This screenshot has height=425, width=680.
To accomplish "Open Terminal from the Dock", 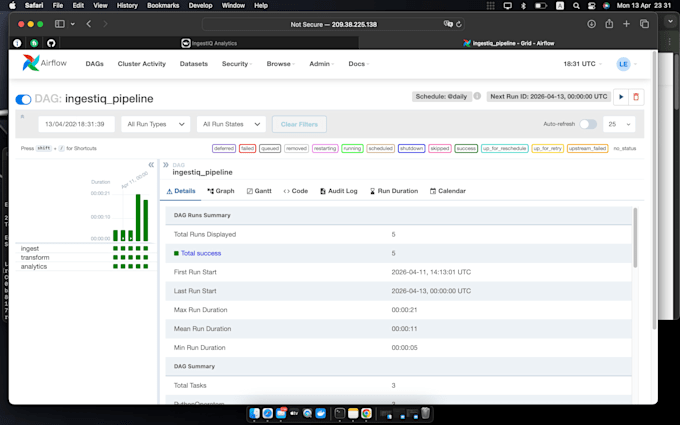I will pyautogui.click(x=340, y=413).
